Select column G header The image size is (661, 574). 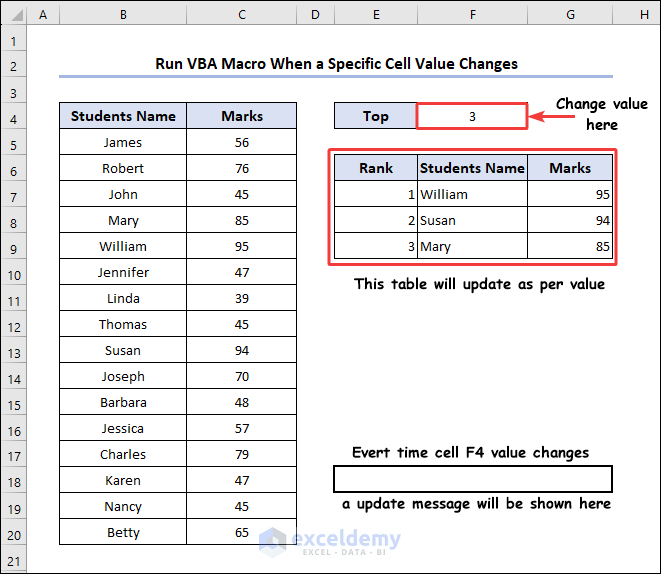[x=570, y=15]
